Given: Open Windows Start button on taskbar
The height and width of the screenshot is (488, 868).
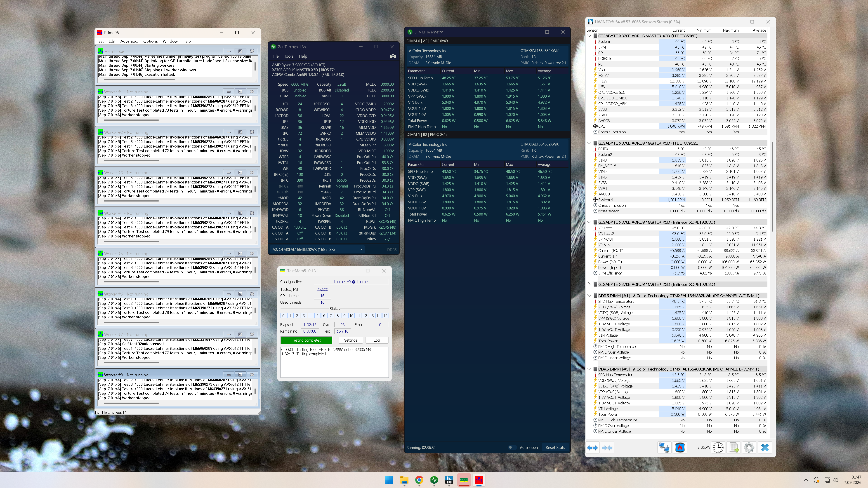Looking at the screenshot, I should coord(389,480).
